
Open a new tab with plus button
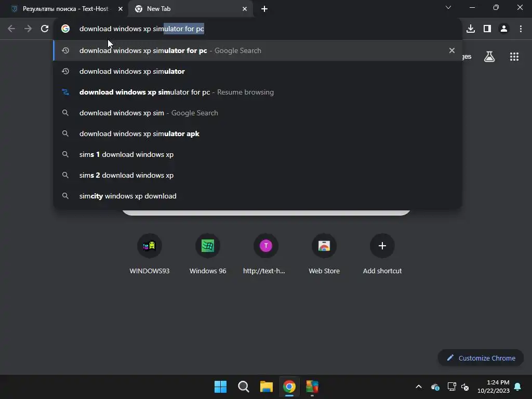(x=264, y=9)
